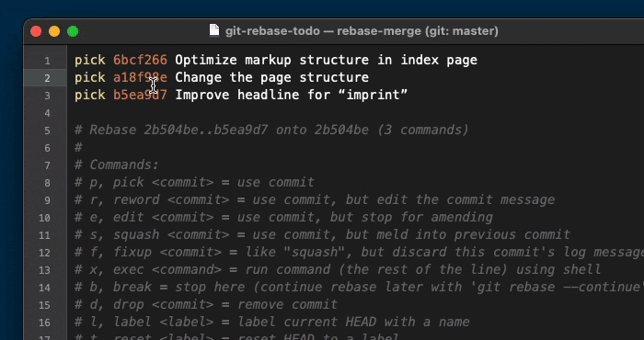Image resolution: width=644 pixels, height=340 pixels.
Task: Maximize the window with green button
Action: tap(73, 31)
